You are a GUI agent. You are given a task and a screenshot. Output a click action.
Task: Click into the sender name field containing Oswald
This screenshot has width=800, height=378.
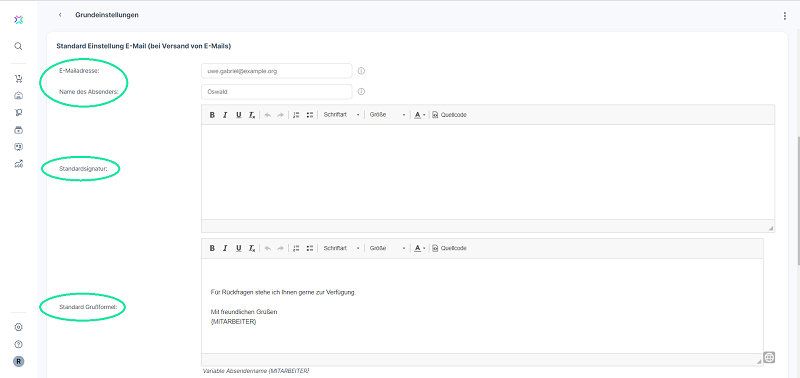[x=277, y=92]
